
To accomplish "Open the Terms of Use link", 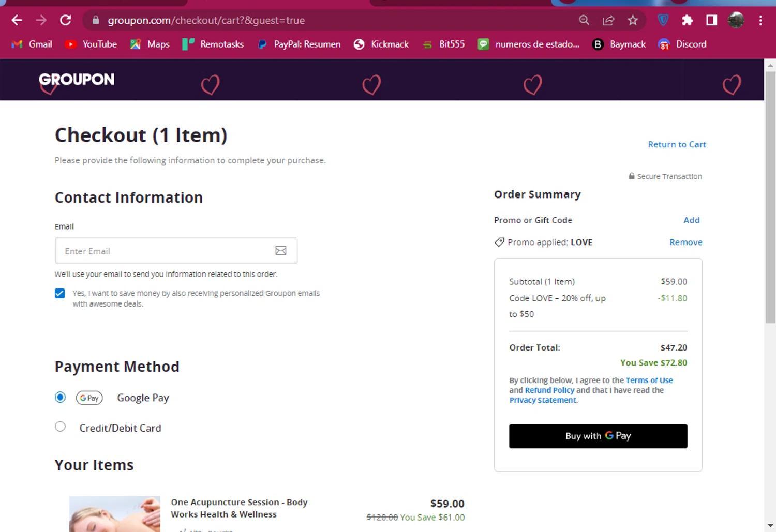I will point(649,381).
